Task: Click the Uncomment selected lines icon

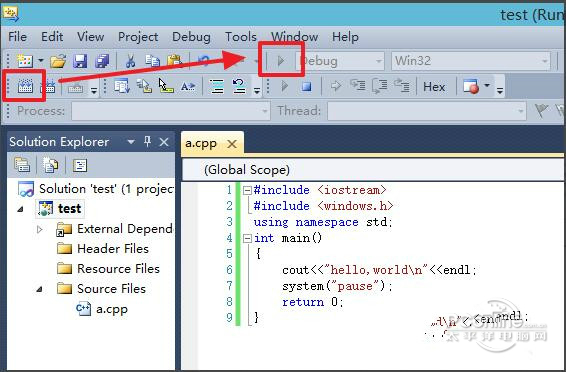Action: [x=239, y=87]
